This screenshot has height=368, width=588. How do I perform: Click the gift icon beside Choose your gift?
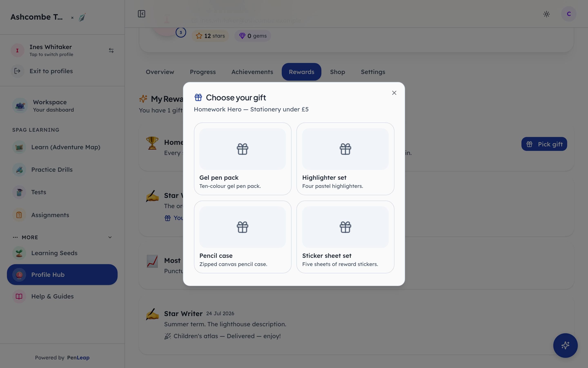click(x=198, y=97)
